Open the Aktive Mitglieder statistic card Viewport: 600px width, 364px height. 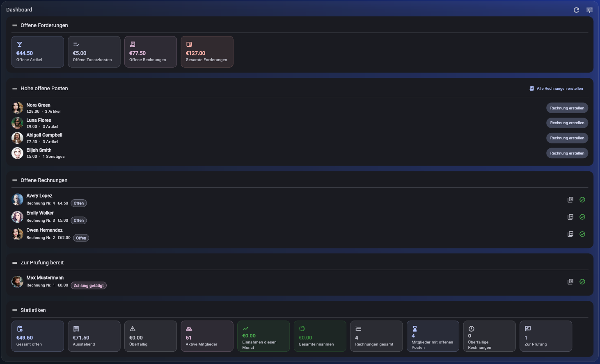[x=207, y=336]
